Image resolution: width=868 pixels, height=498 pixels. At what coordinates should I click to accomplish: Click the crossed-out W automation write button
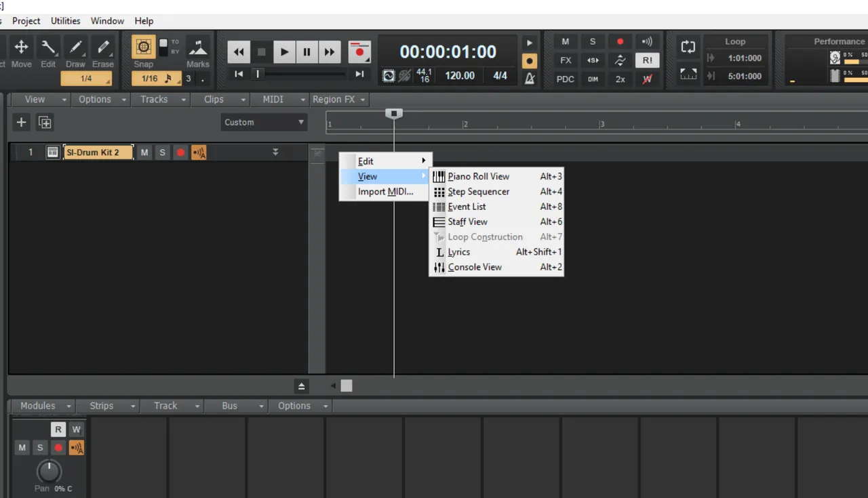[x=647, y=79]
